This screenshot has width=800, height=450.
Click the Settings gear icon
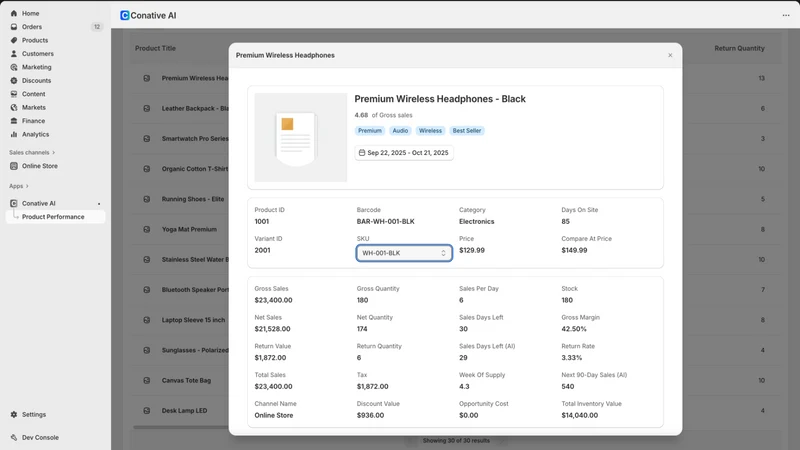coord(14,414)
